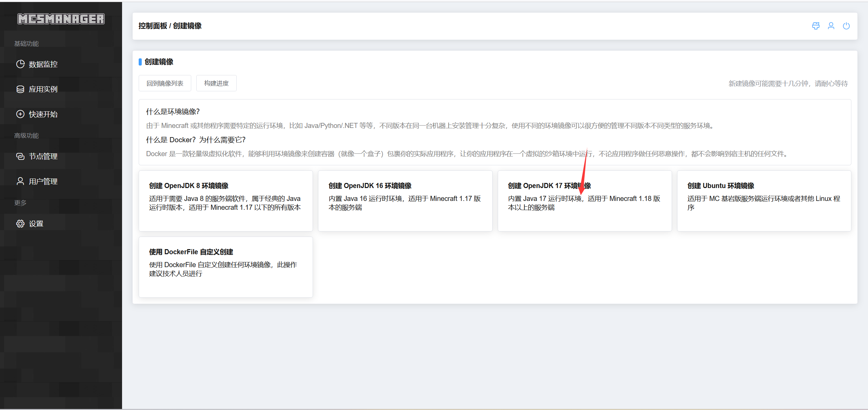The height and width of the screenshot is (410, 868).
Task: Click the MCSManager logo
Action: coord(61,19)
